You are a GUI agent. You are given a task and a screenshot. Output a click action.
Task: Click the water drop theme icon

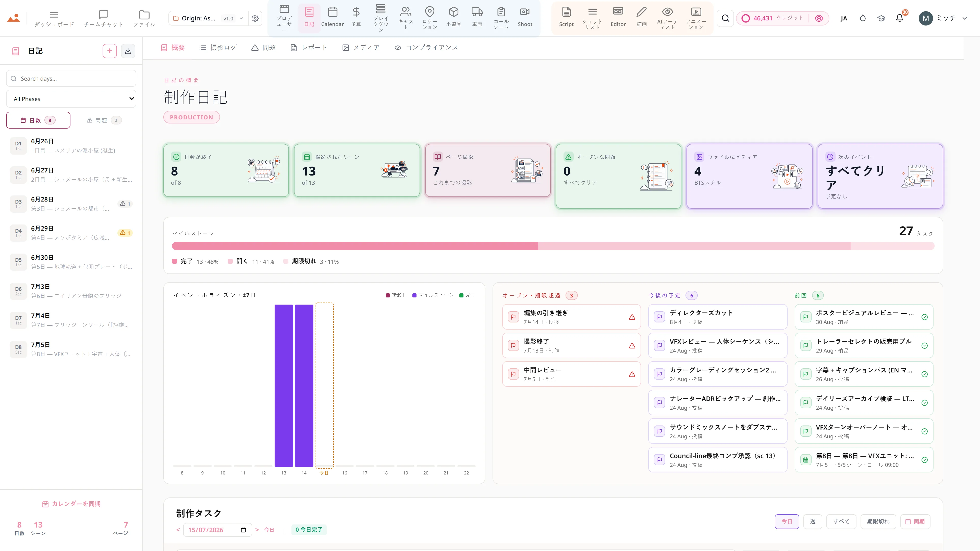[x=862, y=18]
